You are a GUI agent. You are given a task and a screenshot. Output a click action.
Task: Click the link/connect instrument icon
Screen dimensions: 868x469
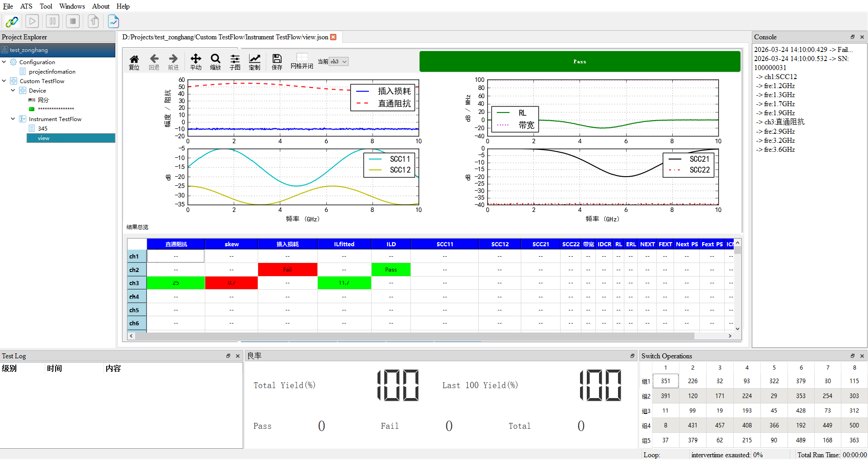coord(12,21)
